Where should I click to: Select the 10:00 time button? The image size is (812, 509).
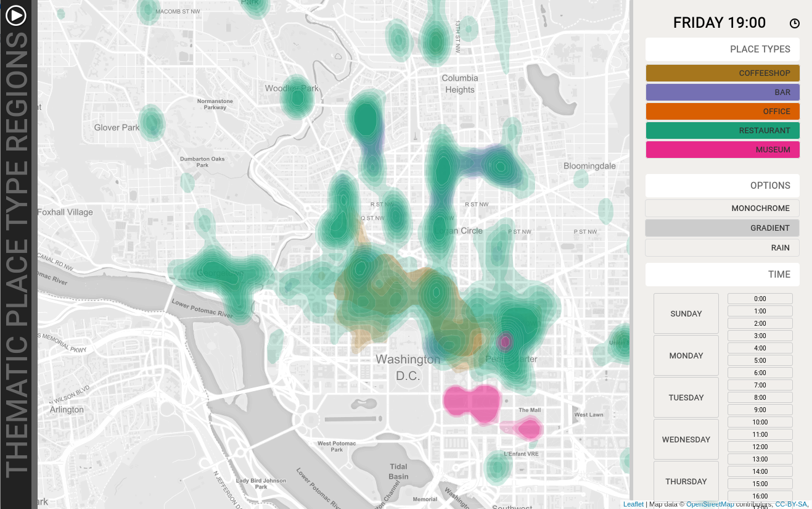[x=760, y=422]
